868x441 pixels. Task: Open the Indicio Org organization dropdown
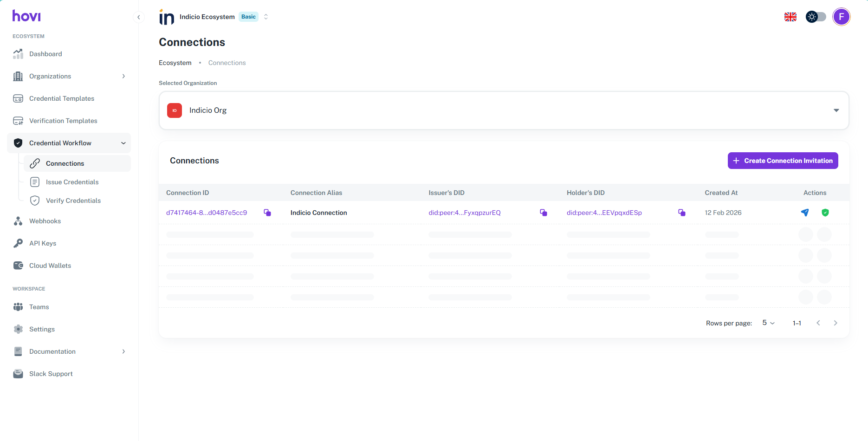504,110
